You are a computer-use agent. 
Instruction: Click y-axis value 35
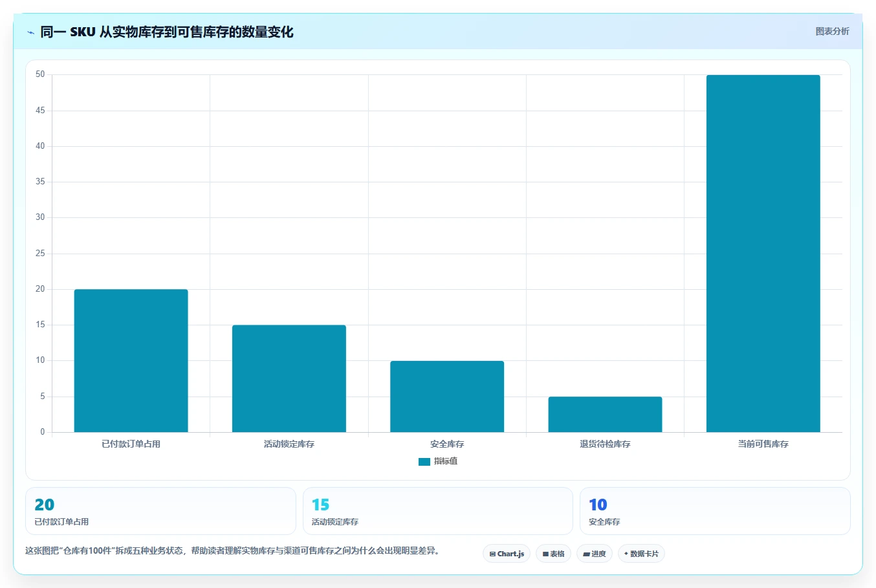pyautogui.click(x=40, y=182)
